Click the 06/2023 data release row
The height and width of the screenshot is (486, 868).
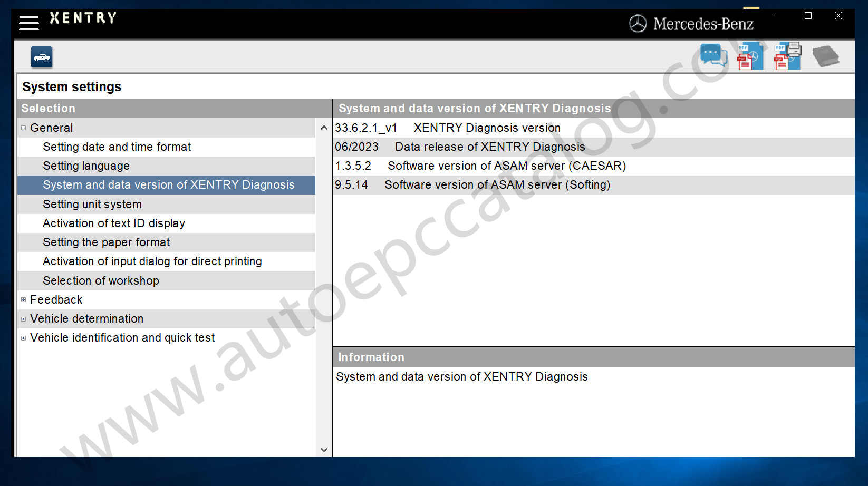pyautogui.click(x=594, y=147)
